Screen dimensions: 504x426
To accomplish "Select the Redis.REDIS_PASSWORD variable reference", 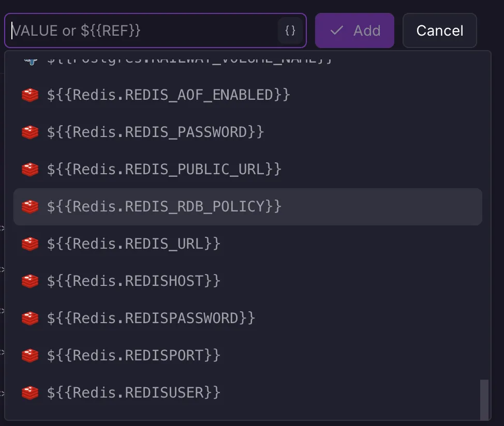I will pyautogui.click(x=155, y=132).
